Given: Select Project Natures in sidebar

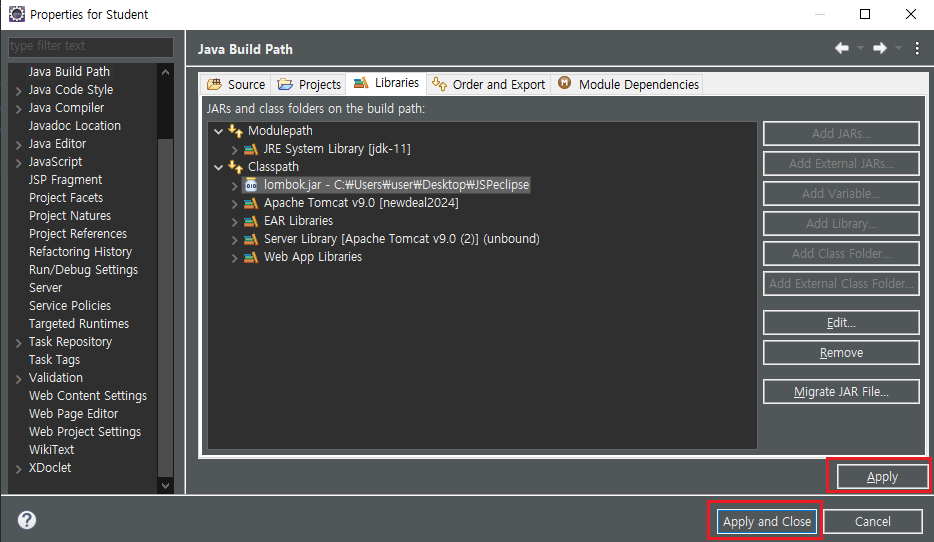Looking at the screenshot, I should 70,216.
